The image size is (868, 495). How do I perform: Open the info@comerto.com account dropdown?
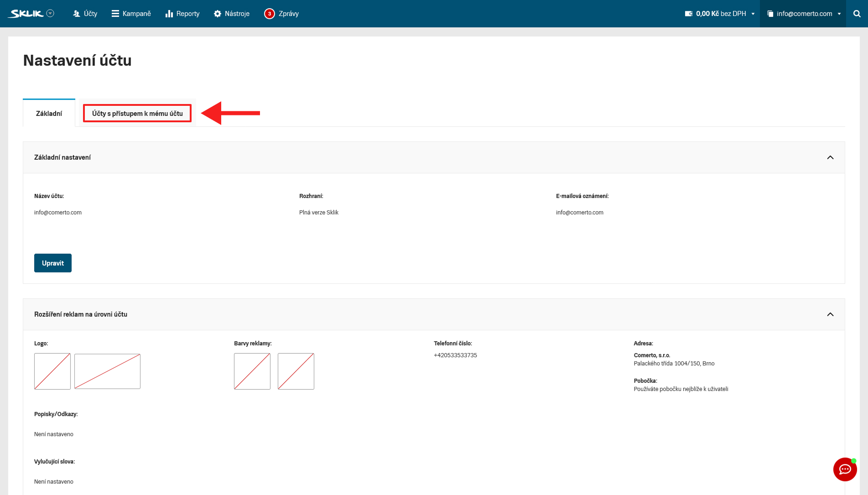tap(804, 14)
